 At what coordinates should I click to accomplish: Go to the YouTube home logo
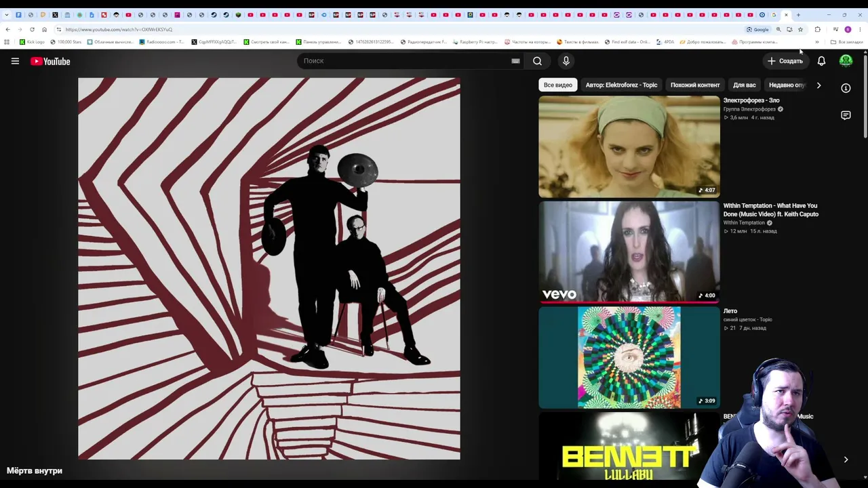pos(50,61)
